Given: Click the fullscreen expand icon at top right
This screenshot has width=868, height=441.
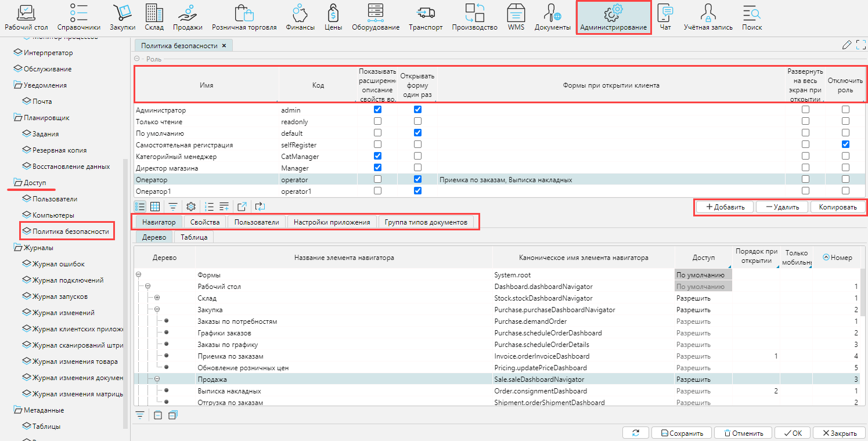Looking at the screenshot, I should (860, 45).
